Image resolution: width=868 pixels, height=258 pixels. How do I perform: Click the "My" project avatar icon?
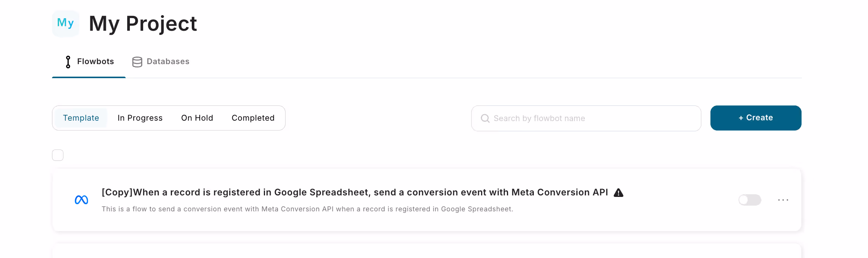click(x=66, y=24)
